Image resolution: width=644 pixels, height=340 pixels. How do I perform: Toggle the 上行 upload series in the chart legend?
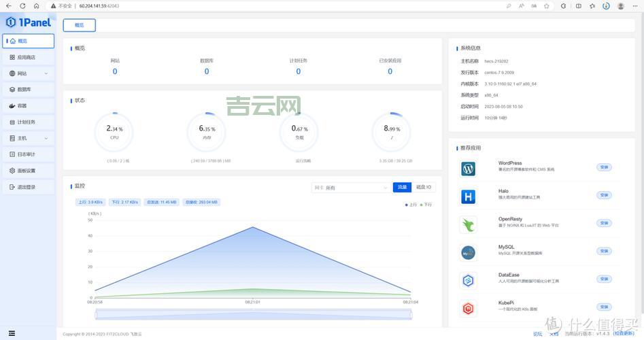point(411,204)
